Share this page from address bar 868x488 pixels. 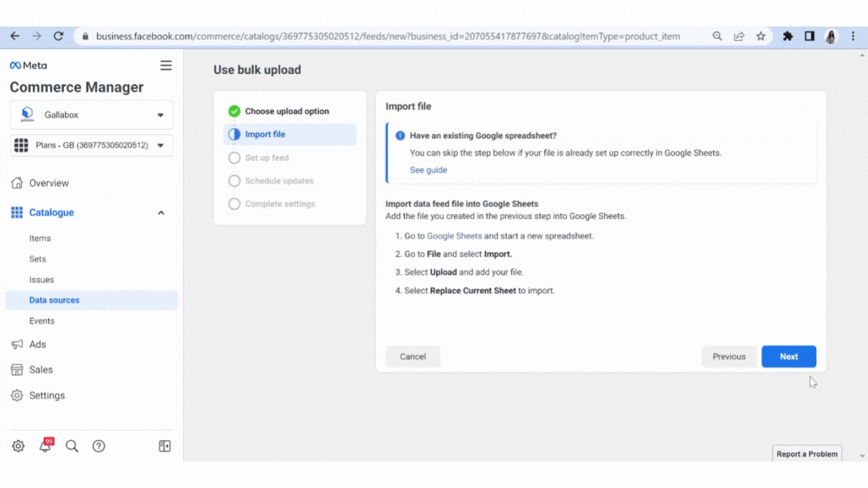point(739,36)
